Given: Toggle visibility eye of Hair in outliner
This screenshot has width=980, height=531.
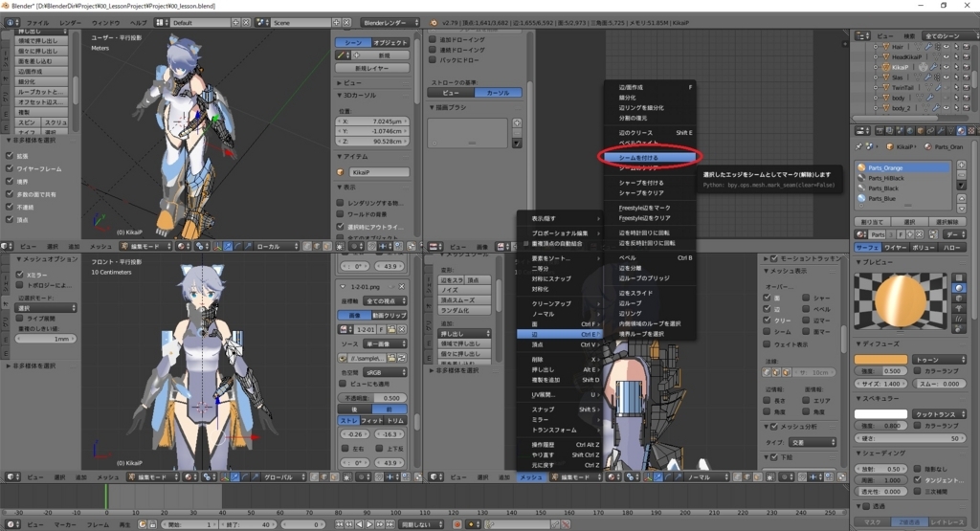Looking at the screenshot, I should [947, 46].
